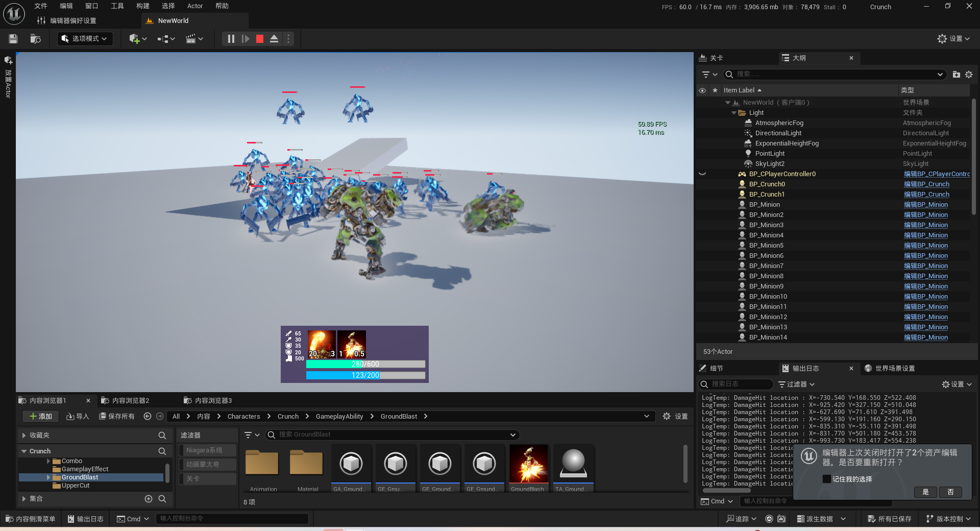Open play options three-dot menu
This screenshot has height=531, width=980.
pyautogui.click(x=288, y=39)
